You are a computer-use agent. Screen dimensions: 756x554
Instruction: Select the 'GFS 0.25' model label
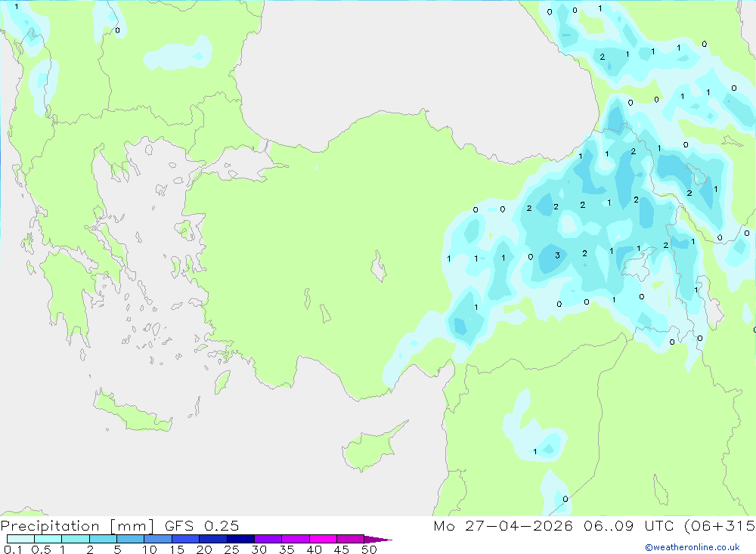pos(202,525)
